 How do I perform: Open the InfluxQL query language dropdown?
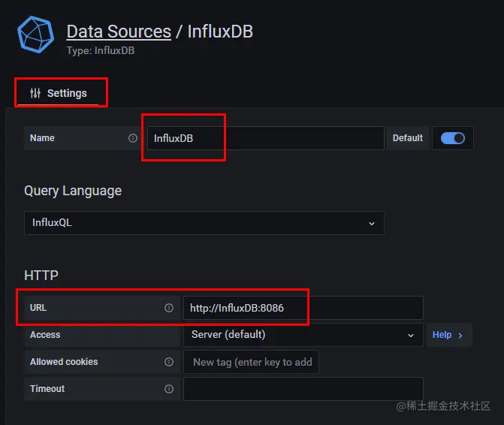pyautogui.click(x=204, y=223)
